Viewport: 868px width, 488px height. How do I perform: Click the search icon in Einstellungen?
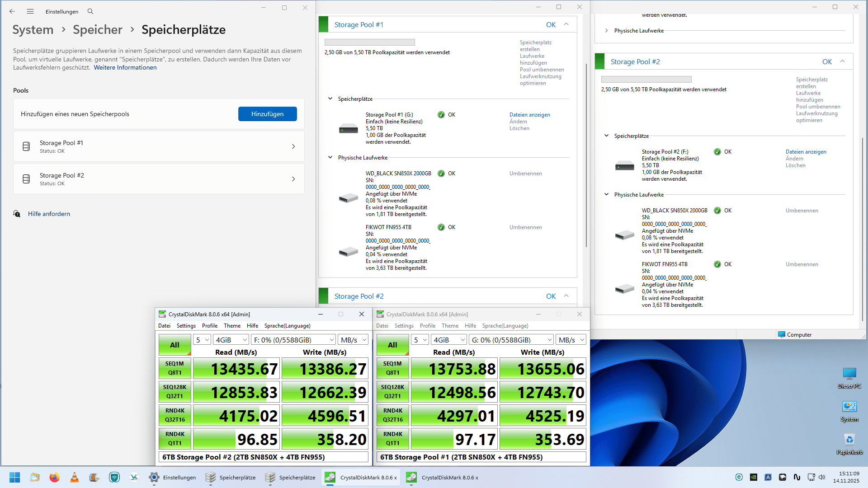click(x=90, y=11)
